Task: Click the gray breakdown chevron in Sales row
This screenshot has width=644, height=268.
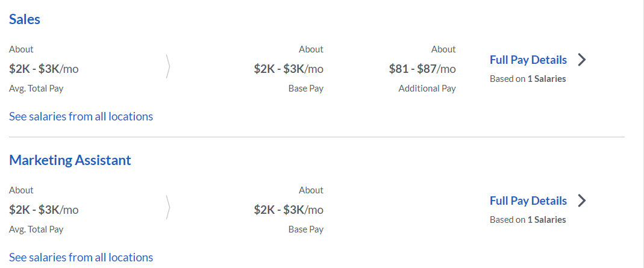Action: pos(167,66)
